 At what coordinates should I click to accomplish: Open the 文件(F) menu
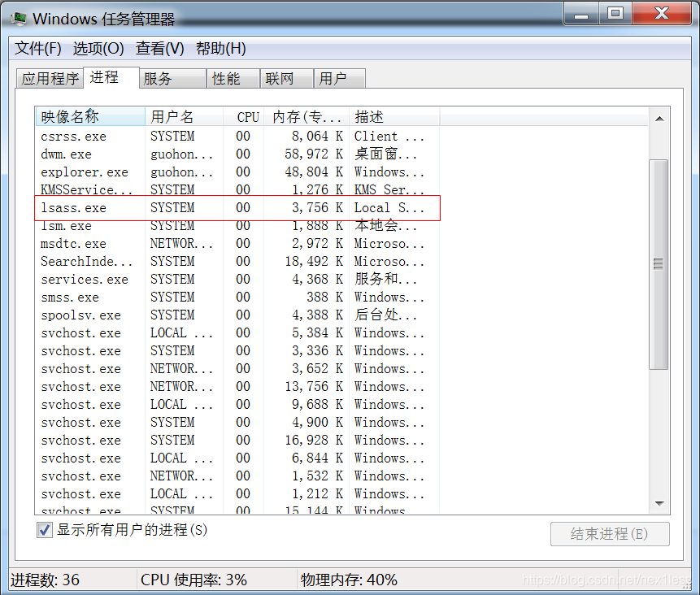[37, 48]
